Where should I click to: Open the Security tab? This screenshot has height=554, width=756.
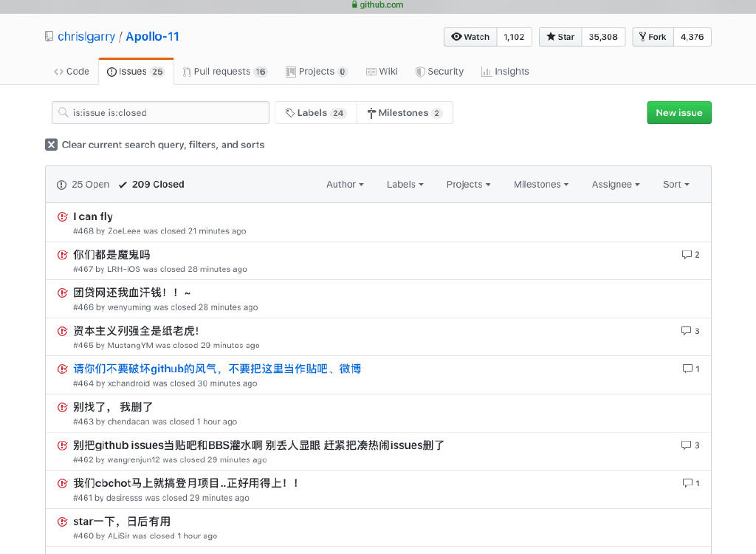pos(439,72)
